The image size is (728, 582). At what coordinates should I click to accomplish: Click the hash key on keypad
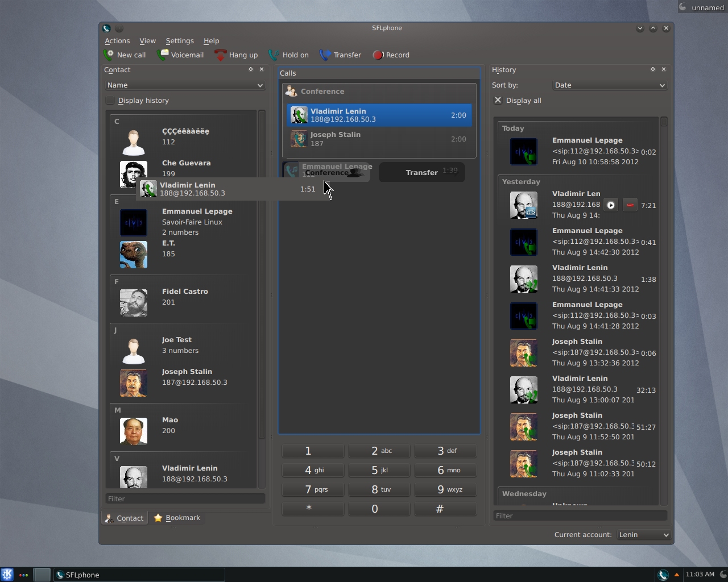click(446, 509)
